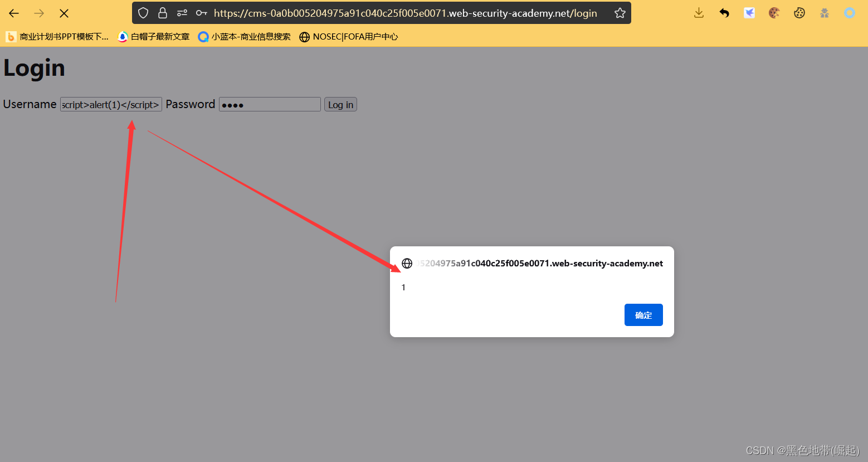Click the globe icon in the alert dialog

407,264
